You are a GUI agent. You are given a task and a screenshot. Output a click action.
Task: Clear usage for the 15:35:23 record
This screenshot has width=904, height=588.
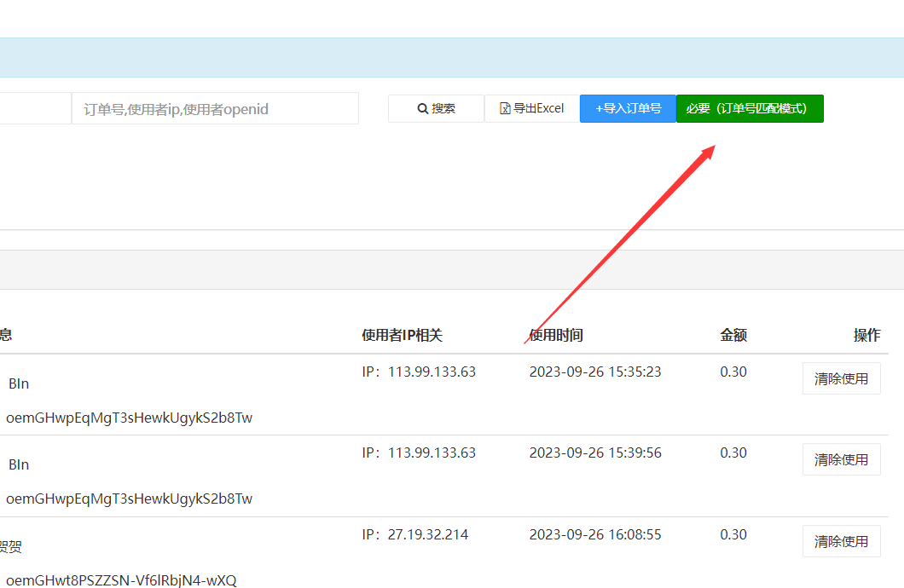(x=841, y=378)
